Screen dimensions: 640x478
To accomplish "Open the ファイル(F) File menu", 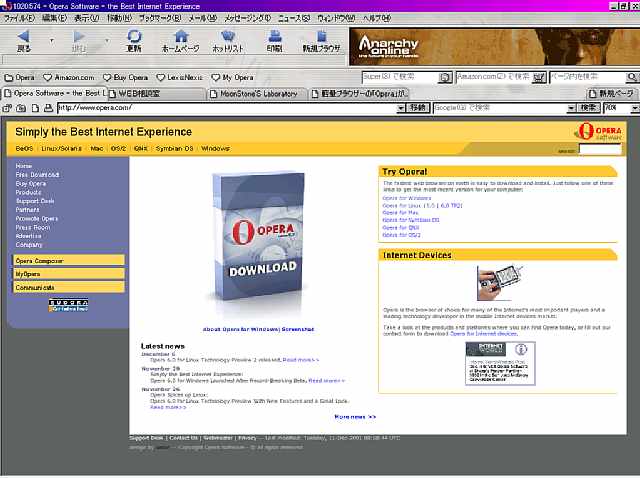I will pyautogui.click(x=19, y=18).
